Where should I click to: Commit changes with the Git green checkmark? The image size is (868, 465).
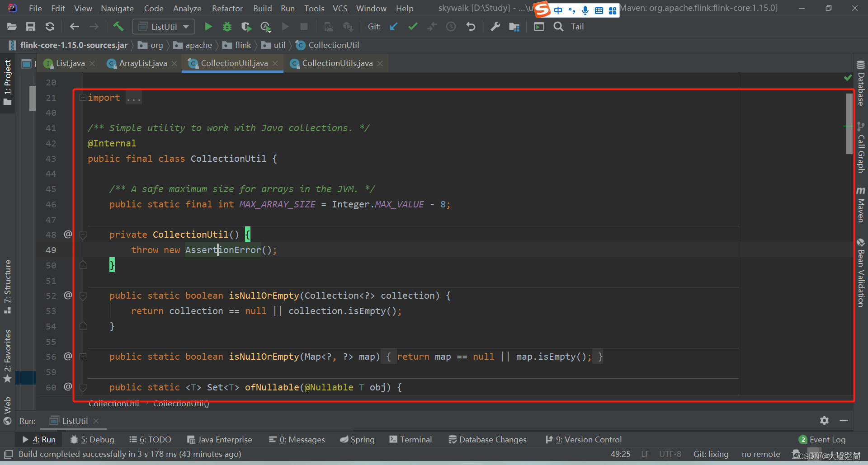coord(413,27)
